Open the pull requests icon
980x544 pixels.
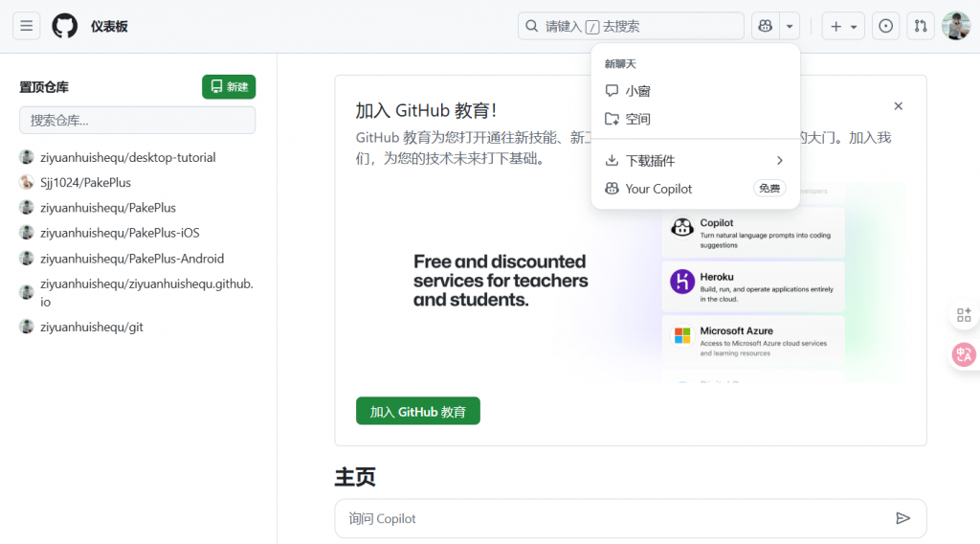[920, 26]
